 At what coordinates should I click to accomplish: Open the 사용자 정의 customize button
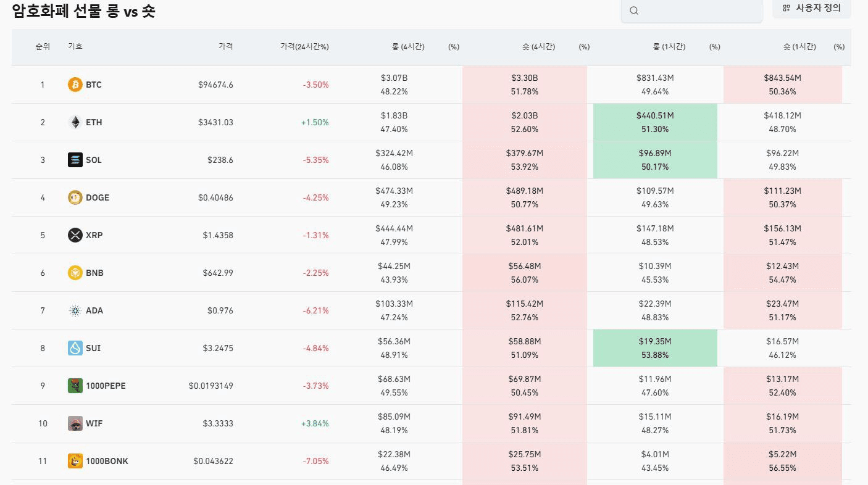tap(811, 8)
